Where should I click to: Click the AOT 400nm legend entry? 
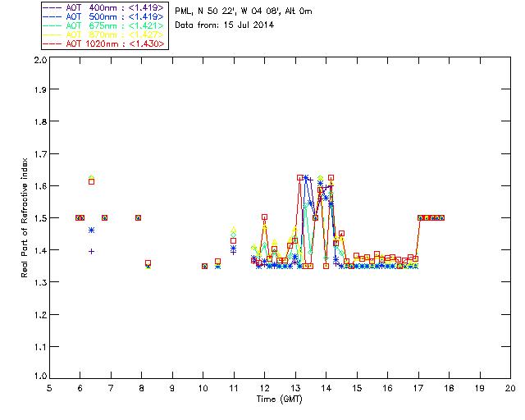[103, 7]
